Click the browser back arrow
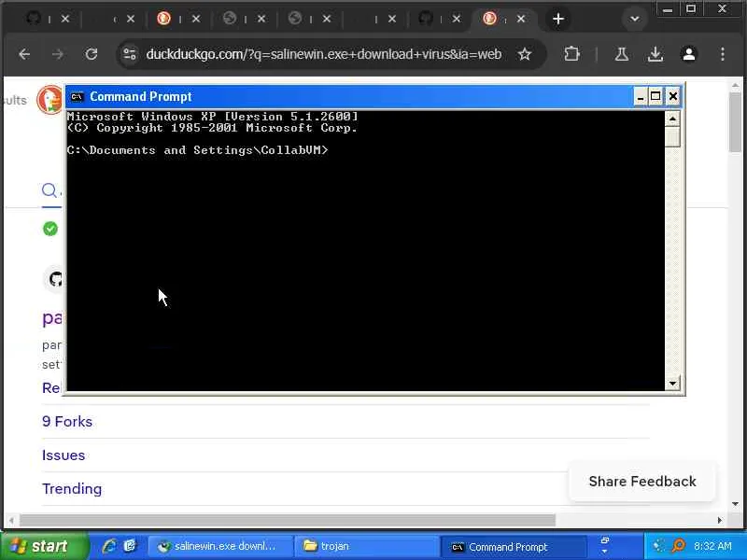 tap(24, 54)
